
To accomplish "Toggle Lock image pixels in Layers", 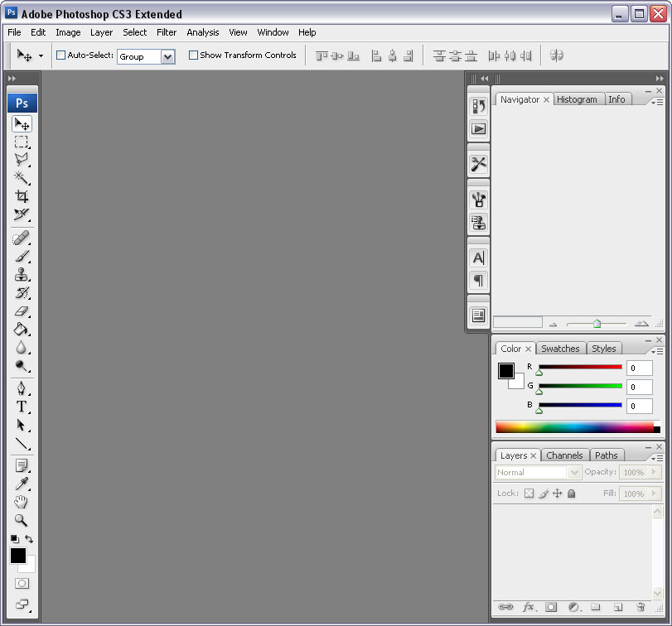I will point(544,494).
